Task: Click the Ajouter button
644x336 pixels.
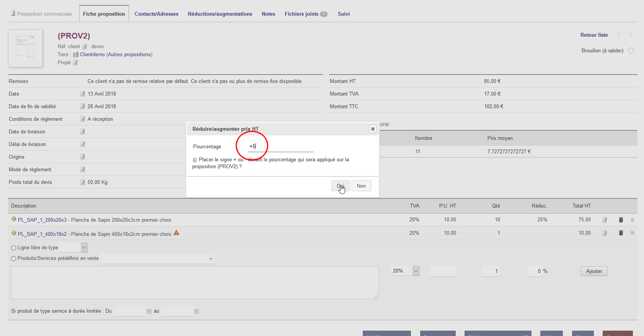Action: (x=593, y=271)
